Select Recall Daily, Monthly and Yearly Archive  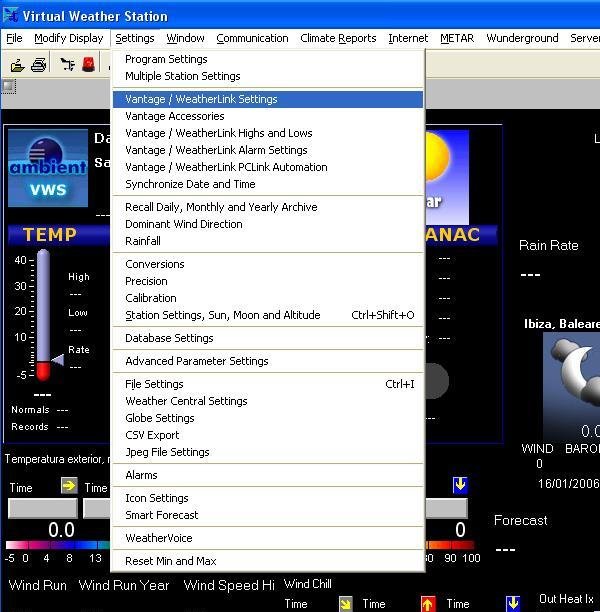[268, 207]
